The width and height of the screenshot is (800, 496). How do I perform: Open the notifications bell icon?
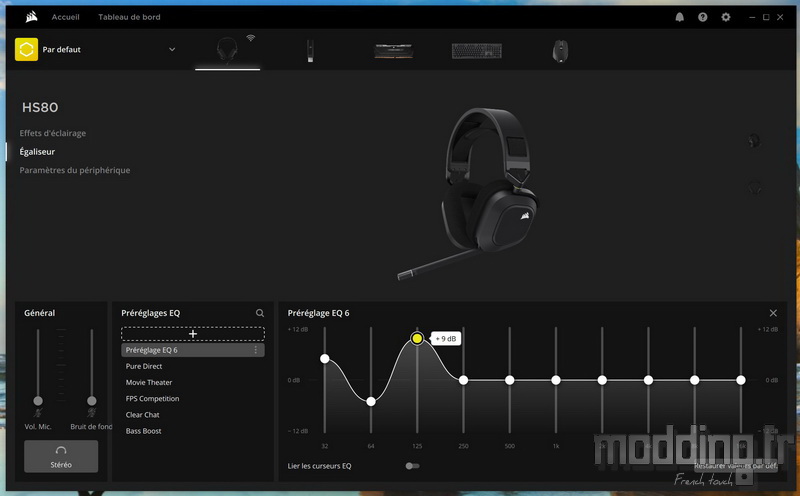click(x=680, y=17)
